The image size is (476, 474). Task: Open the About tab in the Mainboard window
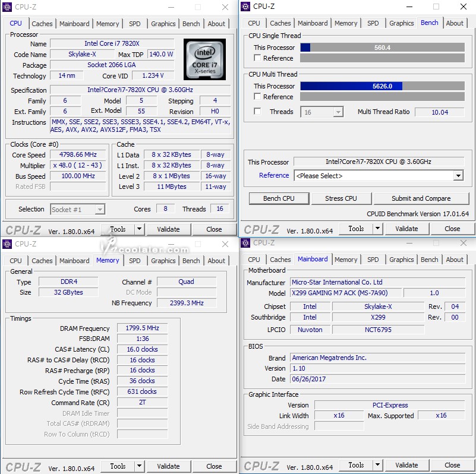455,260
